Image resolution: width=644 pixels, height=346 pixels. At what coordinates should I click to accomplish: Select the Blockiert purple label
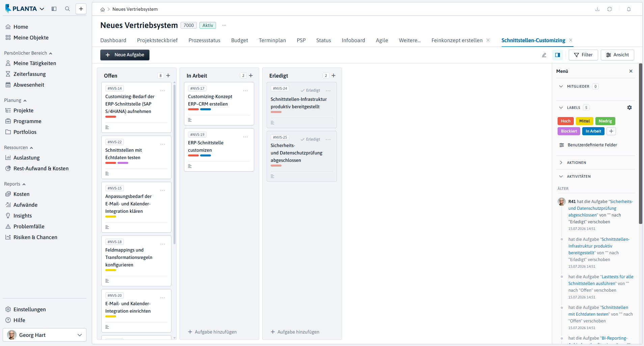[569, 131]
